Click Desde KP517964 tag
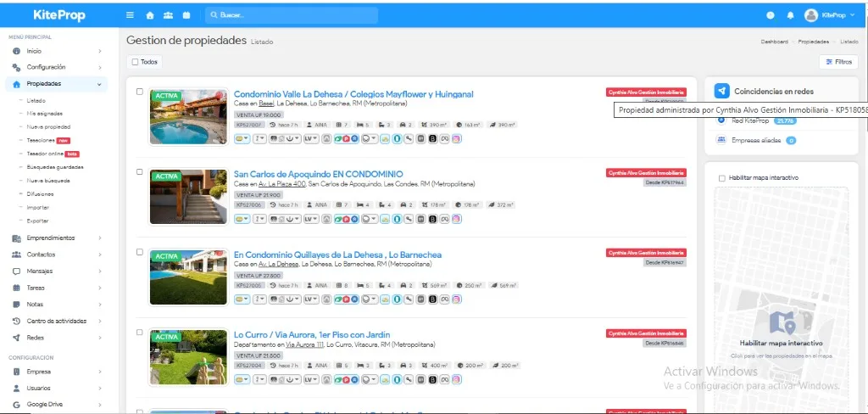This screenshot has width=868, height=414. tap(665, 182)
